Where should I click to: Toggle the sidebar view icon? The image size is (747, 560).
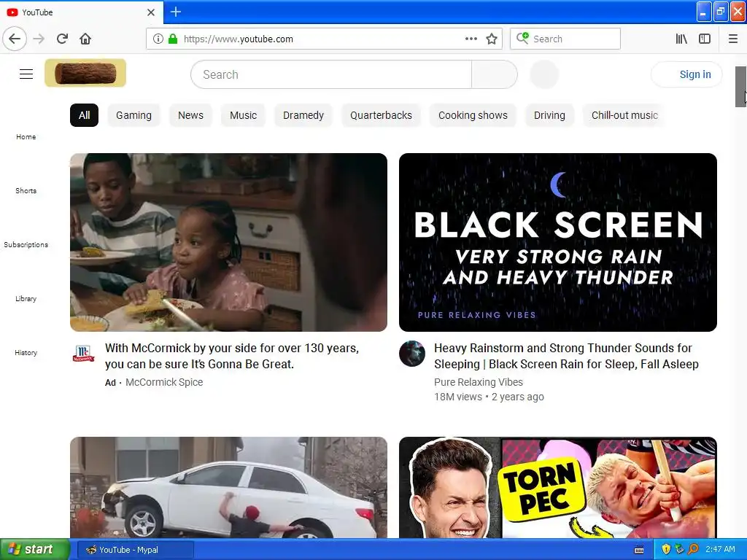click(705, 39)
